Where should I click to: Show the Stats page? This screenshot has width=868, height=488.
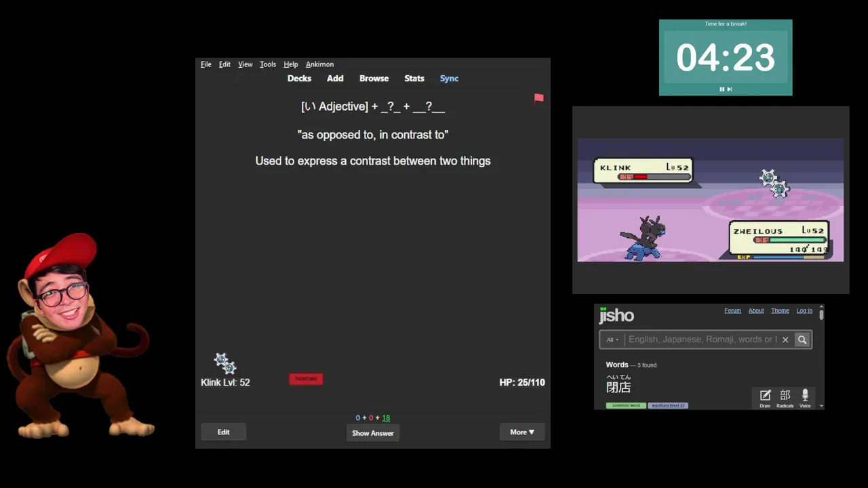tap(414, 79)
